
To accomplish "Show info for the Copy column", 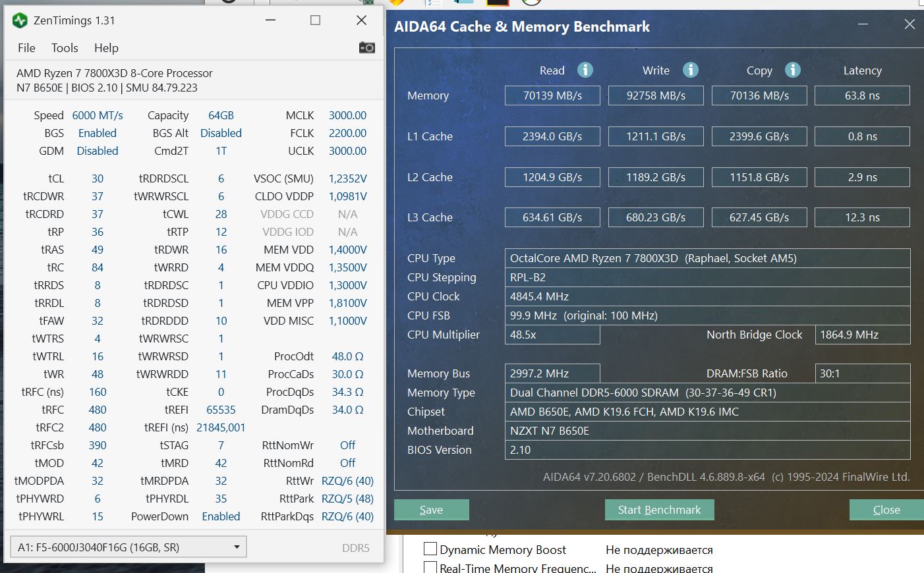I will (793, 70).
